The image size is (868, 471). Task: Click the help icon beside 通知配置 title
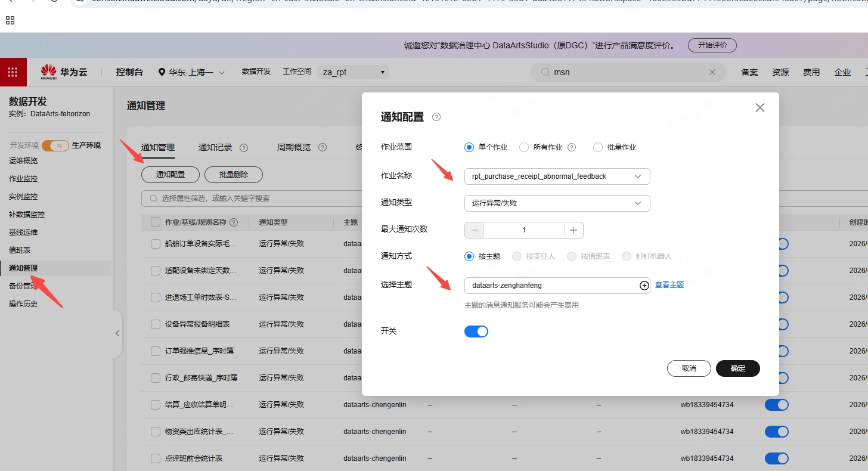[x=436, y=117]
